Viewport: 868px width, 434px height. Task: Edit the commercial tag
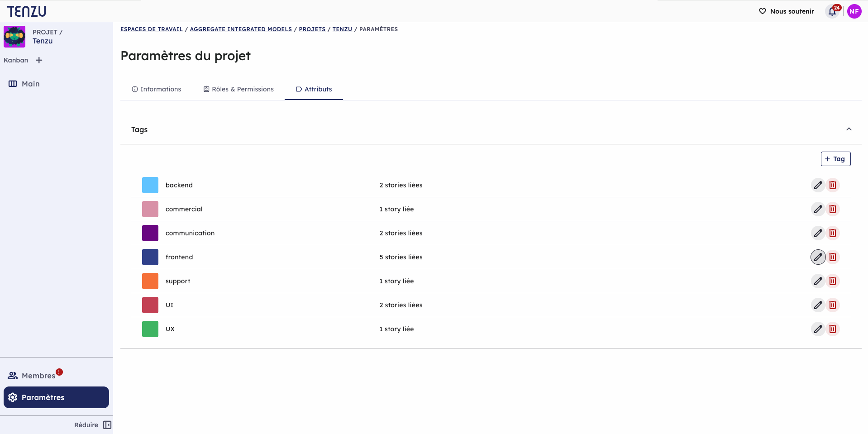coord(818,209)
